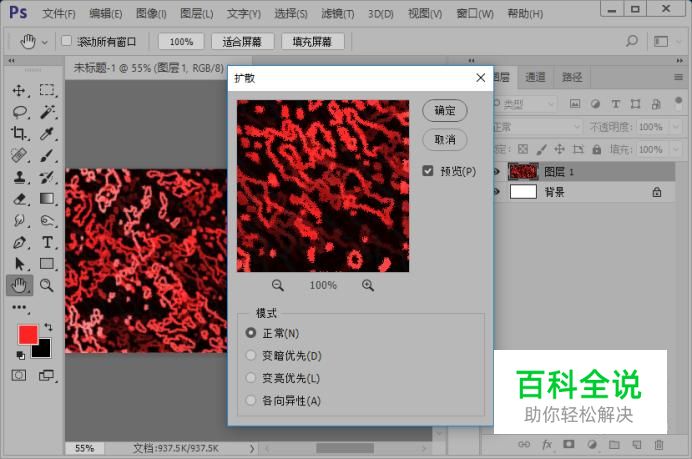Select the Pen tool
Viewport: 692px width, 459px height.
click(x=19, y=242)
